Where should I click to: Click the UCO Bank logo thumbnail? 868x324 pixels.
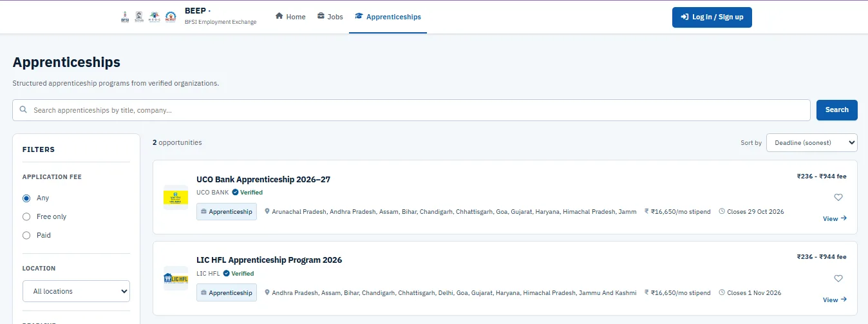176,197
